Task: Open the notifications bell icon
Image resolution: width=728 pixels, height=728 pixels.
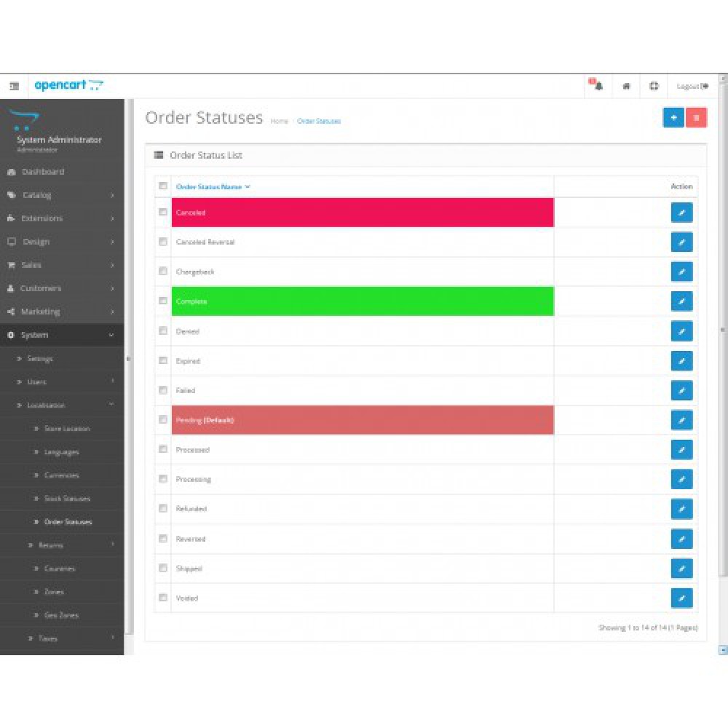Action: pyautogui.click(x=598, y=86)
